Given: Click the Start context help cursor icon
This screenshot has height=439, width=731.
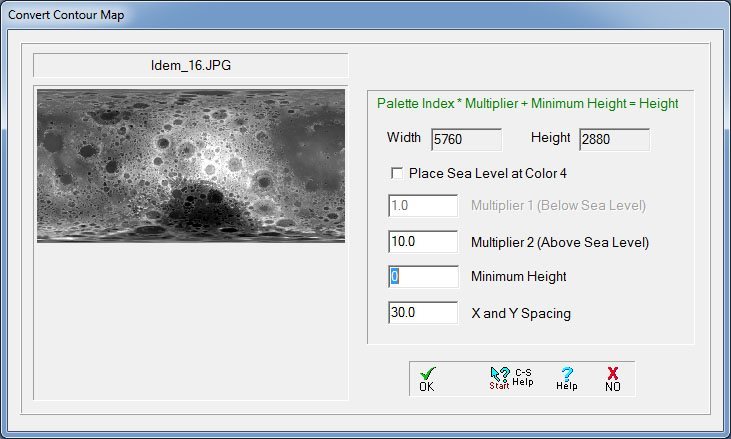Looking at the screenshot, I should click(499, 378).
